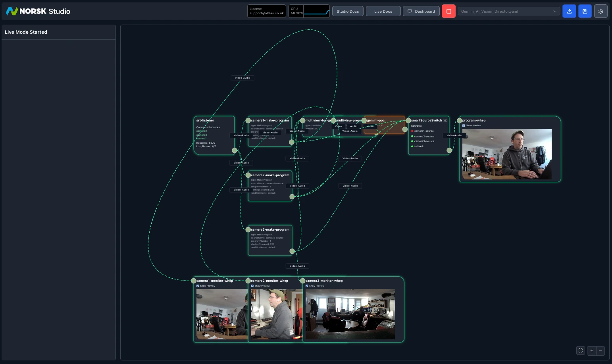Click the camera2-make-program input port
The width and height of the screenshot is (612, 364).
248,175
